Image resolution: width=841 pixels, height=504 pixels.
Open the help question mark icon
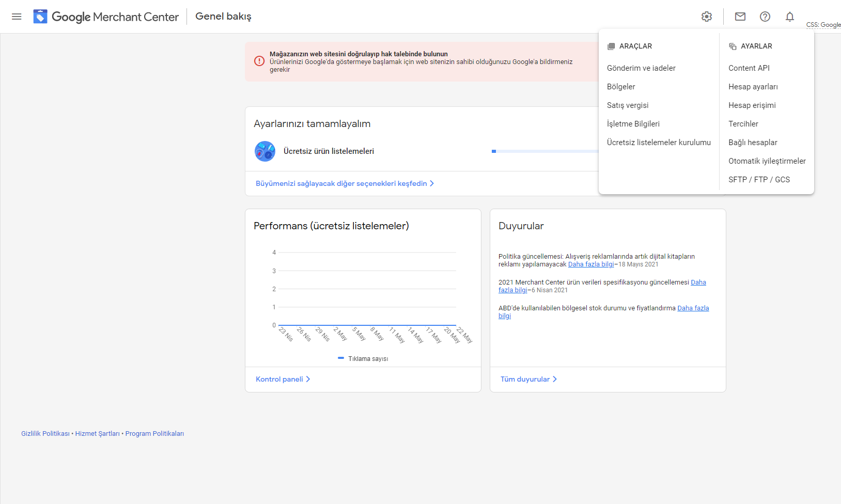tap(765, 17)
